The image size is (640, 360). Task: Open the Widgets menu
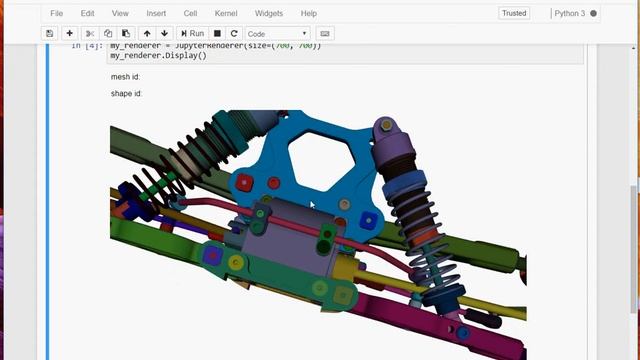pos(269,13)
